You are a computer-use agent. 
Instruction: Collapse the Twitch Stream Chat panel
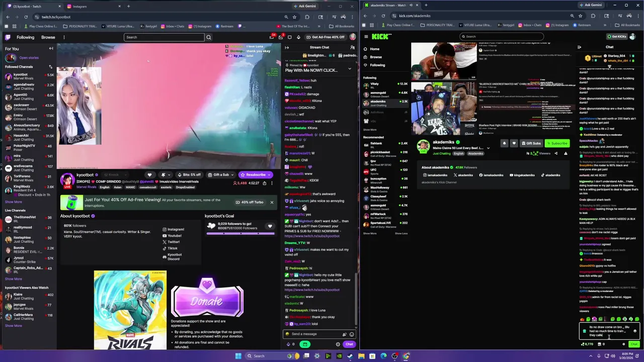[x=287, y=47]
